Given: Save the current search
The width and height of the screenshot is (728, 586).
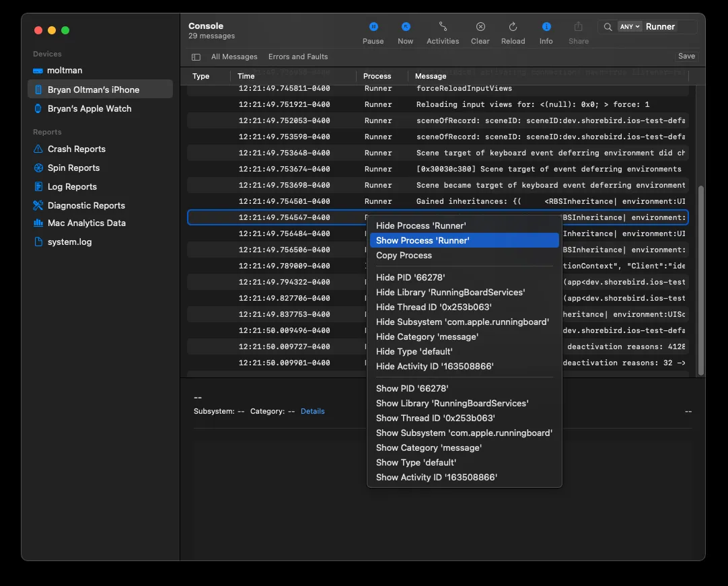Looking at the screenshot, I should 686,57.
